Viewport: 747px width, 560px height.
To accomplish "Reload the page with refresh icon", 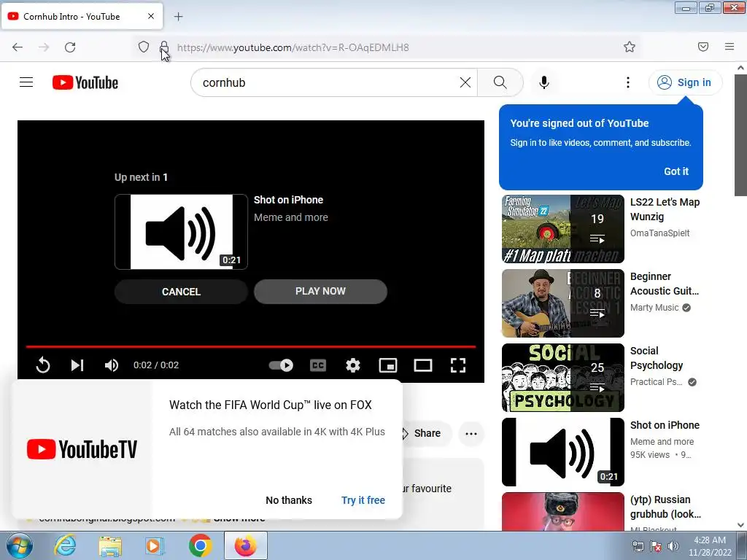I will click(70, 47).
